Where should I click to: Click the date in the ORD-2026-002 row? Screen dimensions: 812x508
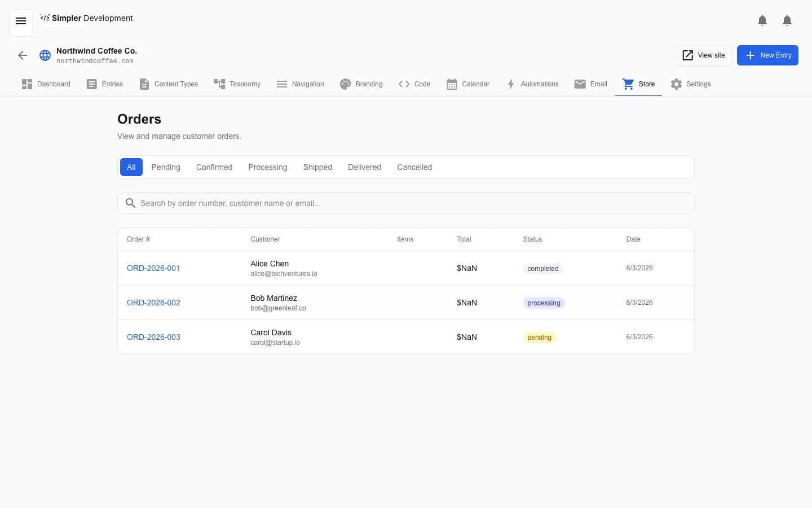tap(639, 303)
